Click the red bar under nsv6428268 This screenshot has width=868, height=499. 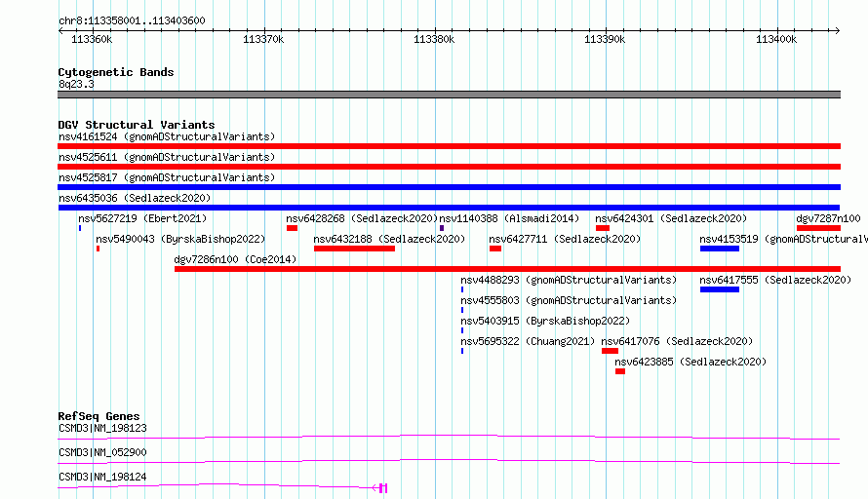[292, 228]
